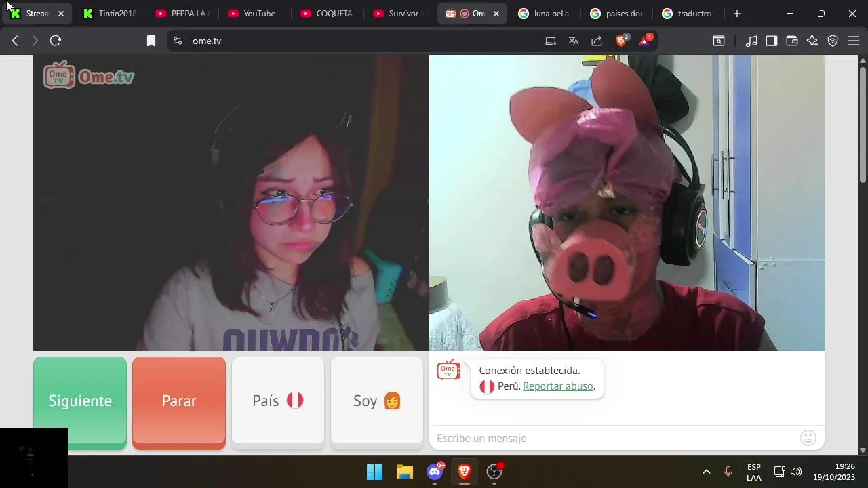The height and width of the screenshot is (488, 868).
Task: Click the stranger's webcam video
Action: coord(627,203)
